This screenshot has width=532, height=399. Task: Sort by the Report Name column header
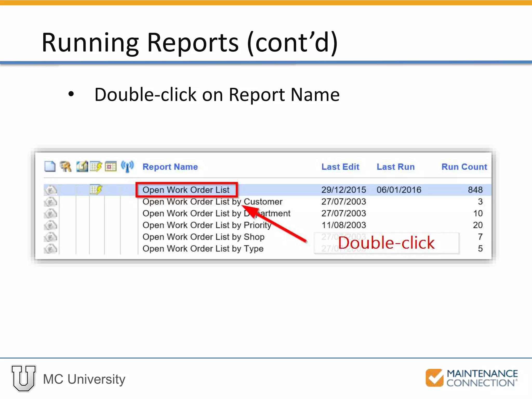[170, 167]
